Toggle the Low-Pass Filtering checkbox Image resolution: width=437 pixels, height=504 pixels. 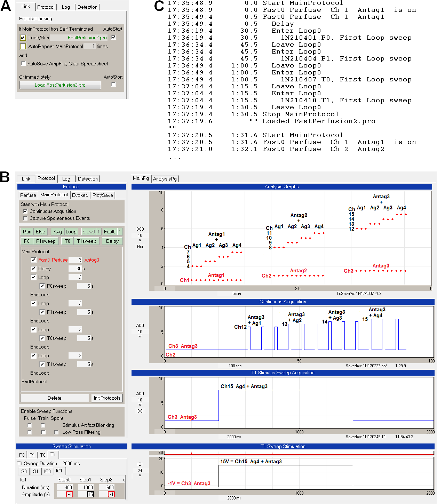tap(56, 432)
